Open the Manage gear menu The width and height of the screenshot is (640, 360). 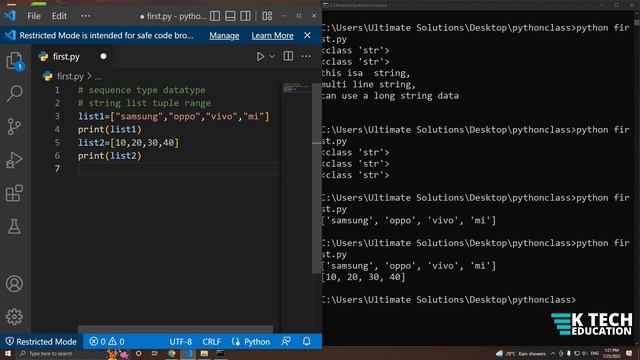coord(14,316)
